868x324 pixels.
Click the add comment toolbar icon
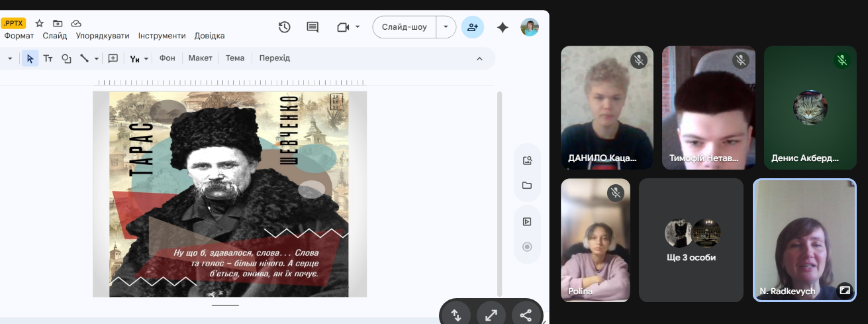[x=113, y=58]
